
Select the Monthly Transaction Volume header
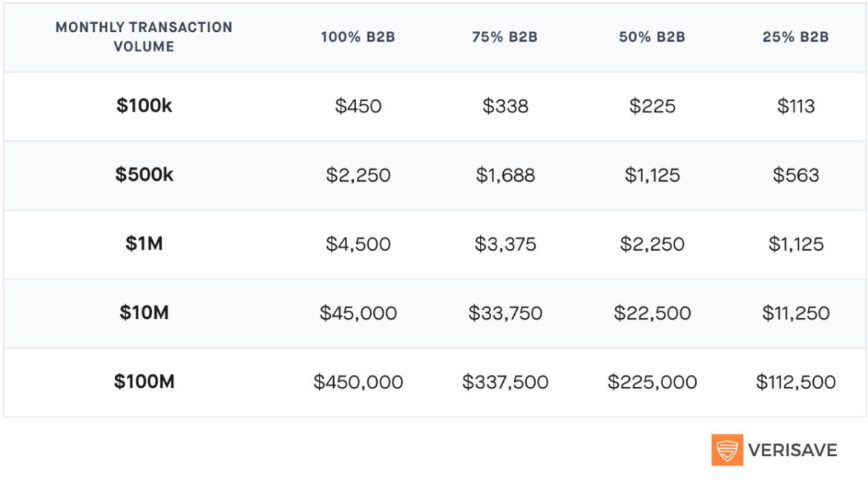coord(144,37)
